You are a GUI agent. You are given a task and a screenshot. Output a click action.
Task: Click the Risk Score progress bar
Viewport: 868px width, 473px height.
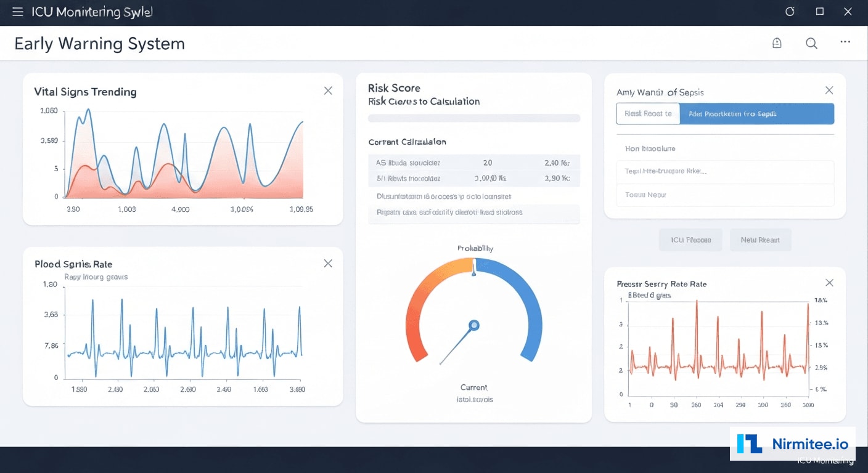[474, 118]
